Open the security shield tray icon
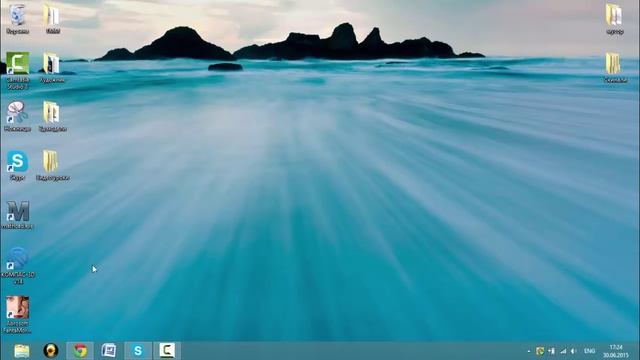Image resolution: width=640 pixels, height=360 pixels. pos(540,351)
